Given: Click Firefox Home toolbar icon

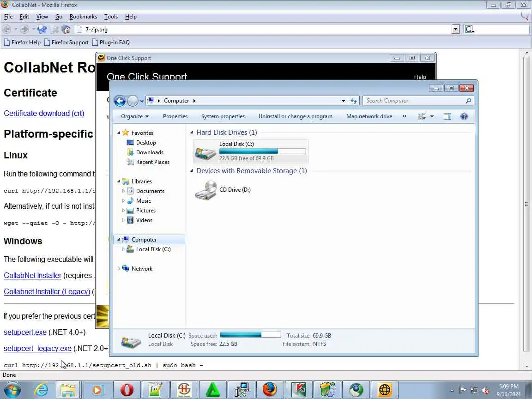Looking at the screenshot, I should tap(66, 30).
